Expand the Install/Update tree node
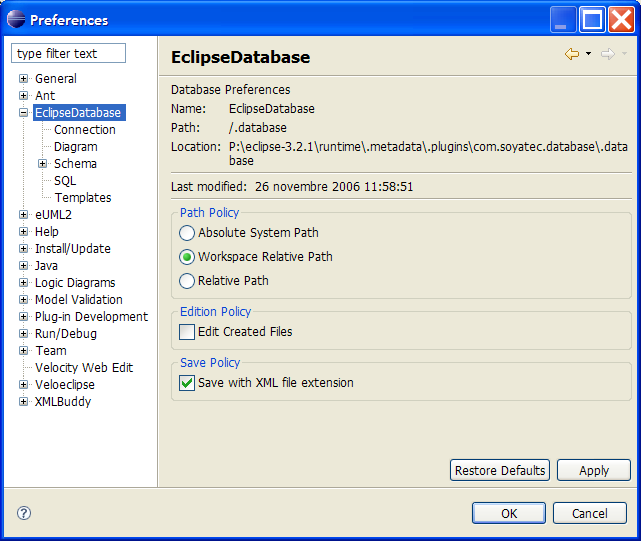The height and width of the screenshot is (541, 641). coord(24,249)
